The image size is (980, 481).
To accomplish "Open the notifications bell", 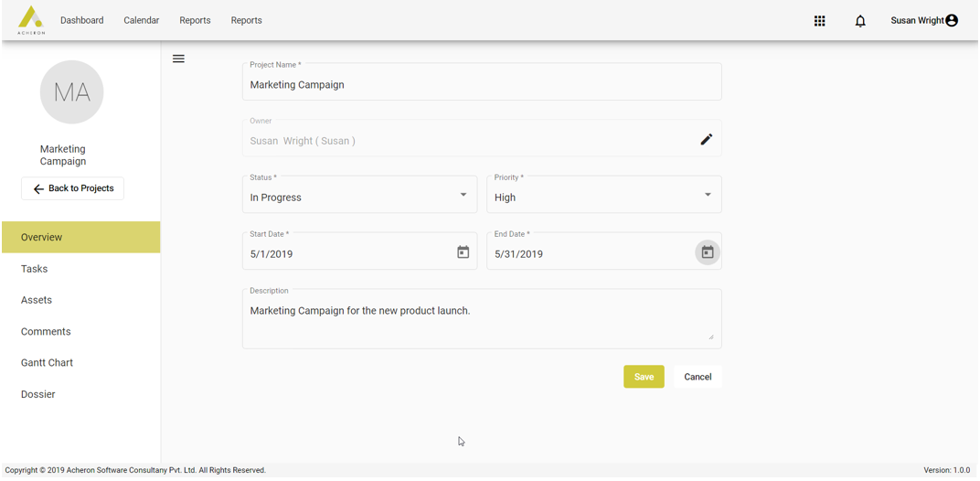I will 860,21.
